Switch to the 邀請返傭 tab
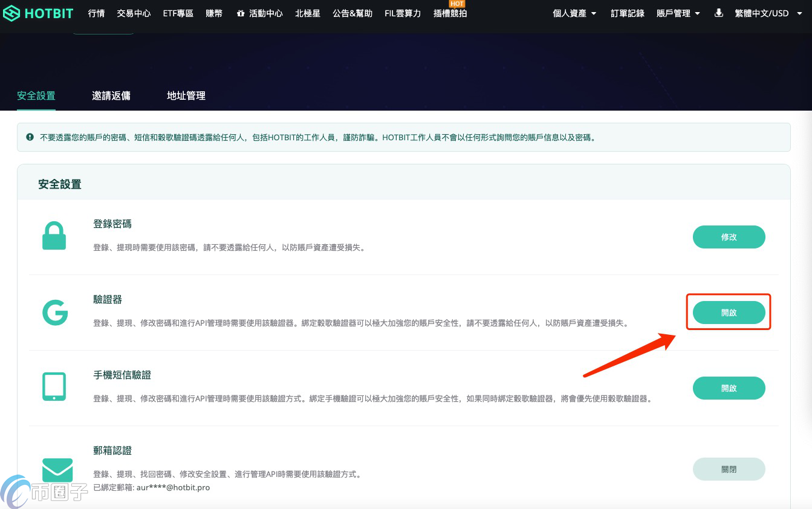The image size is (812, 509). (111, 96)
